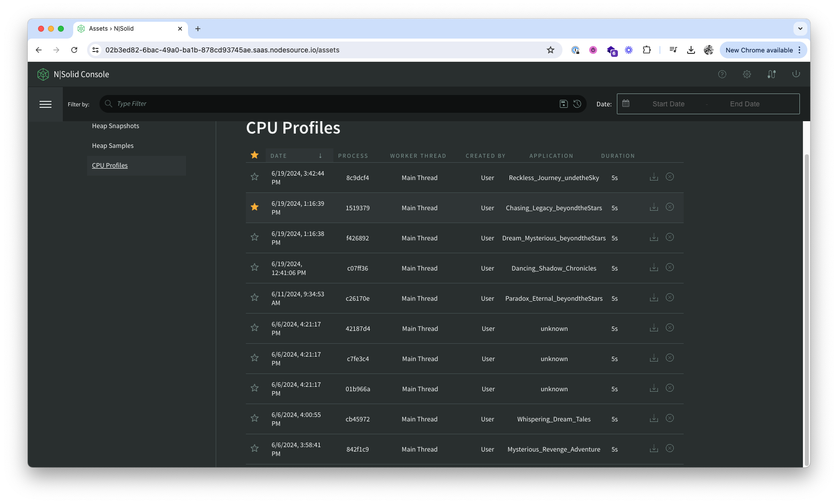Delete the cb45972 CPU profile
The height and width of the screenshot is (504, 838).
(x=670, y=418)
